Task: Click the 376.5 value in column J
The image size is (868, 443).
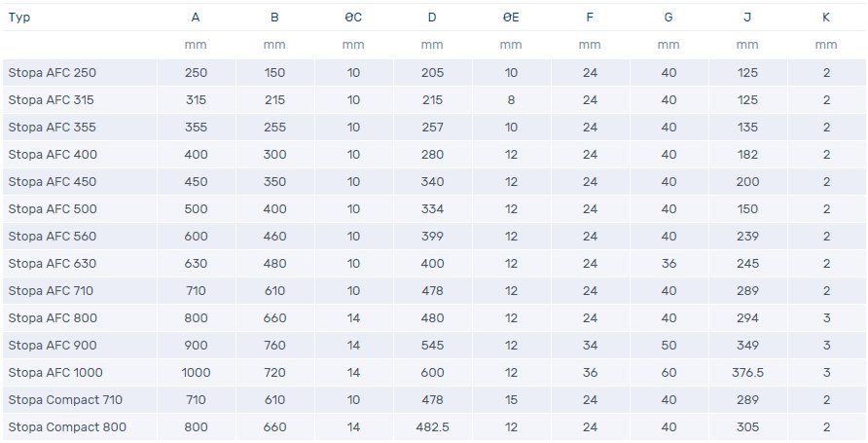Action: click(x=747, y=372)
